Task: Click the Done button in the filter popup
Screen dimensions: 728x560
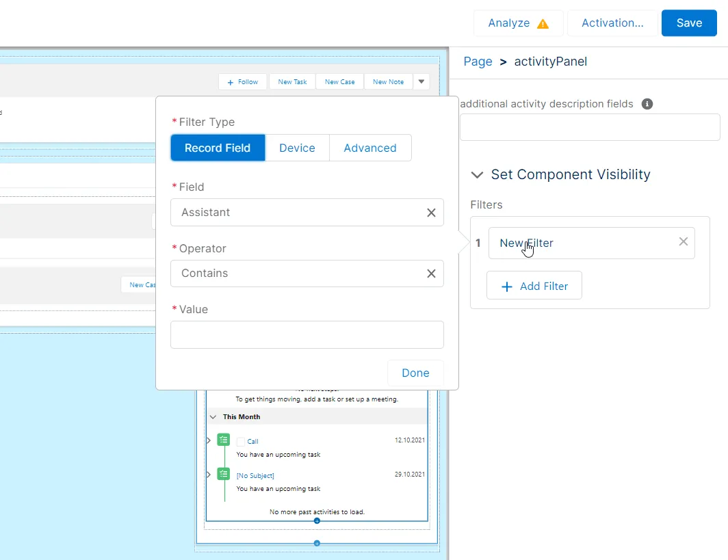Action: point(415,373)
